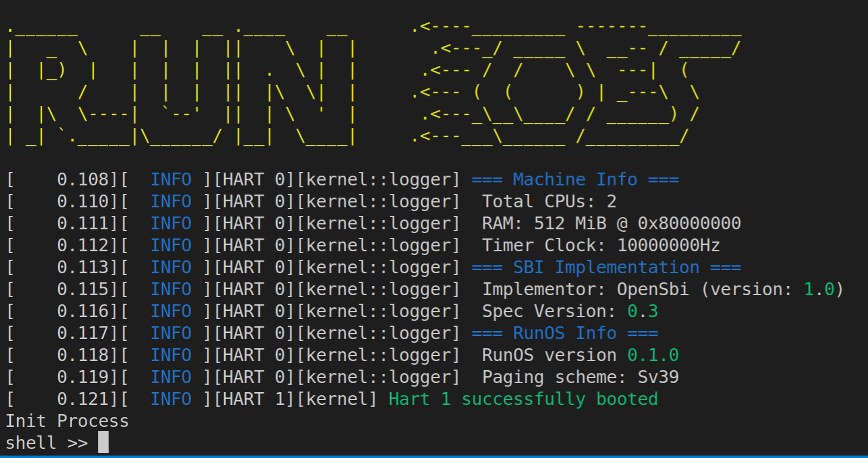Viewport: 868px width, 458px height.
Task: Click the 'shell >>' prompt text
Action: click(x=46, y=443)
